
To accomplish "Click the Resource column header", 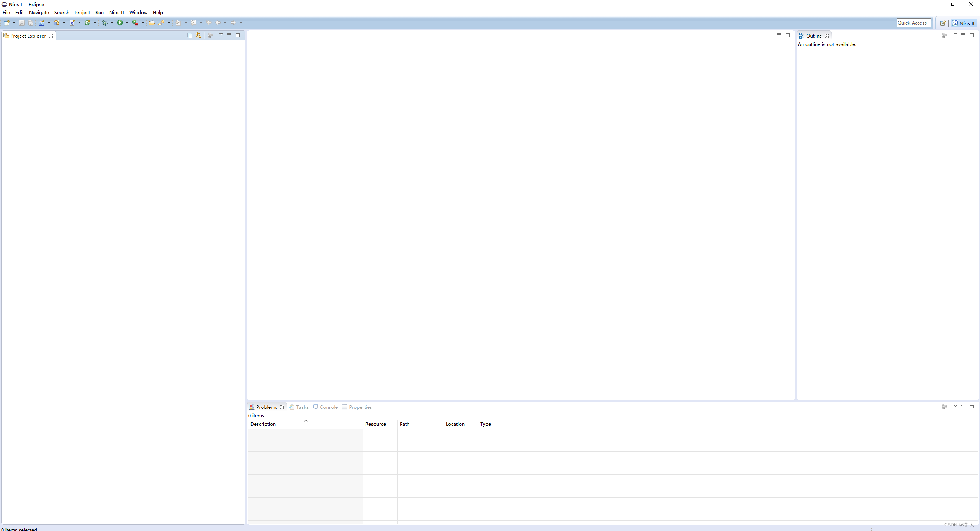I will click(375, 424).
